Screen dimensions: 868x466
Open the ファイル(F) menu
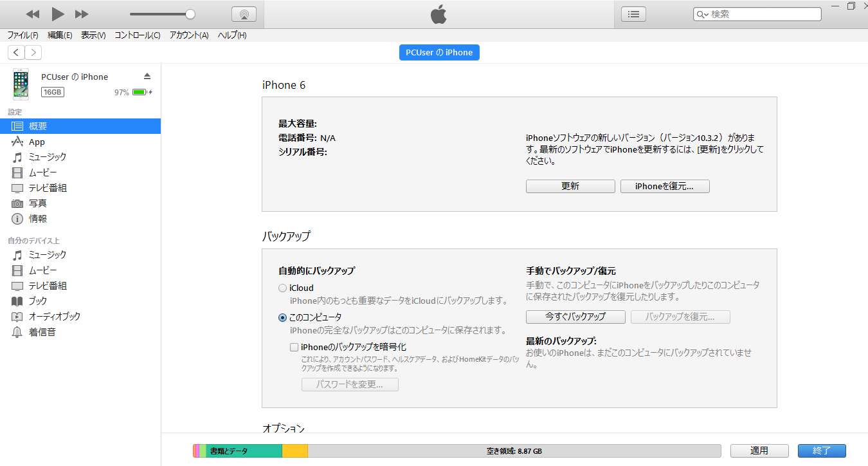23,35
